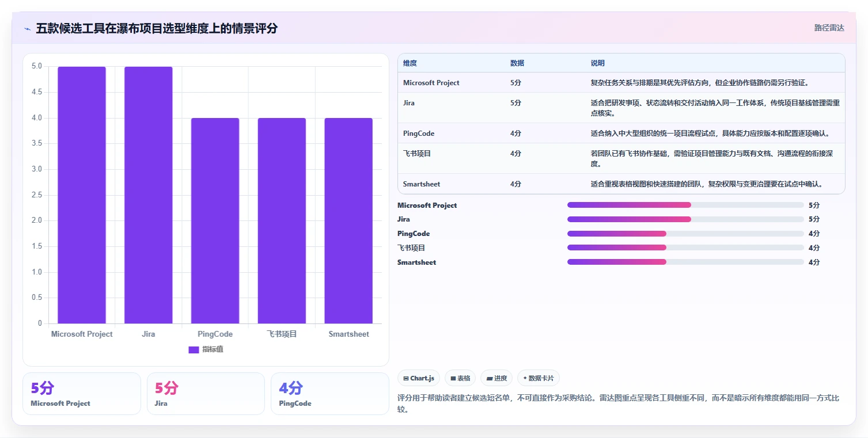Select the 进度 tag chip
Image resolution: width=868 pixels, height=438 pixels.
tap(496, 378)
